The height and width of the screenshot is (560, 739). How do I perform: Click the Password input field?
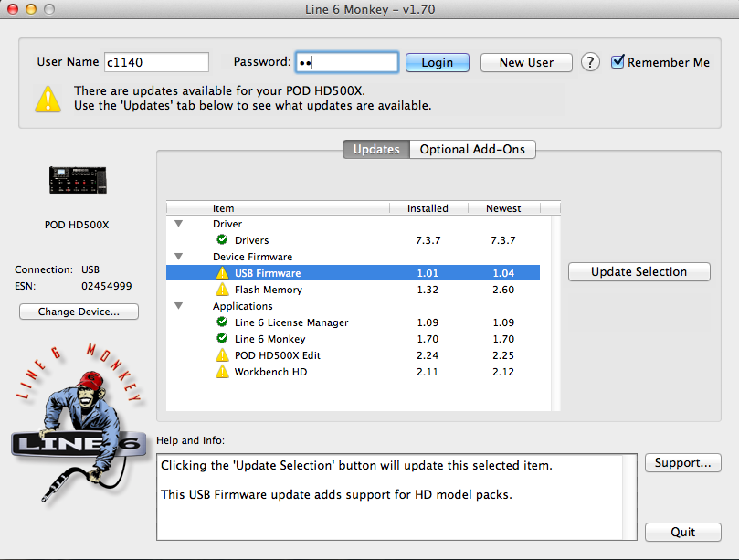tap(347, 62)
